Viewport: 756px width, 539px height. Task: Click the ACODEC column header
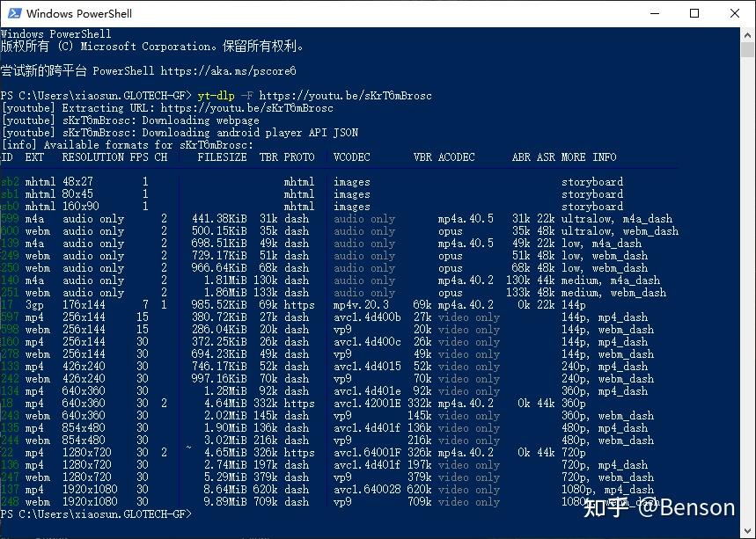coord(456,157)
